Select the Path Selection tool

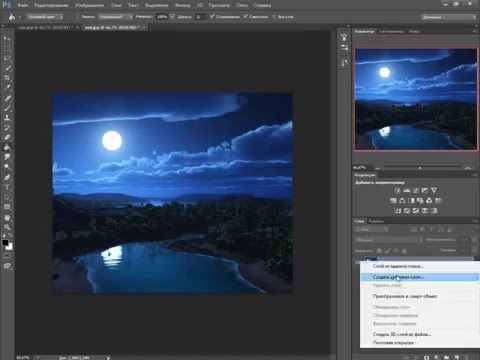click(7, 197)
